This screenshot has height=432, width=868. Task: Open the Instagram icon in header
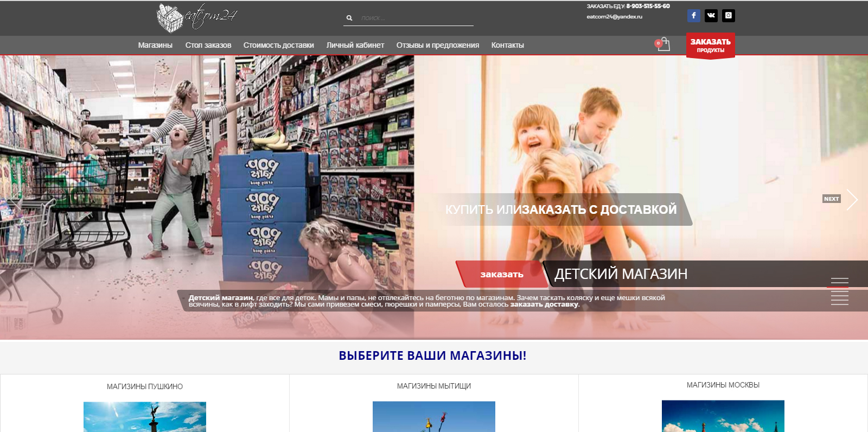[729, 16]
